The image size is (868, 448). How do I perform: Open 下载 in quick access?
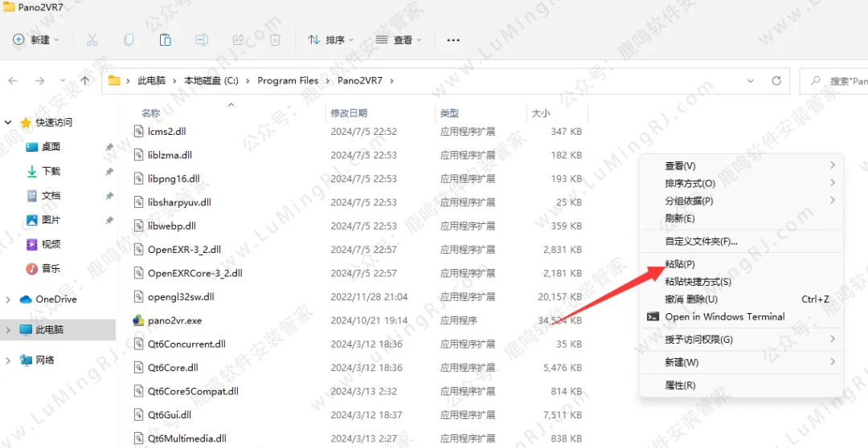51,172
